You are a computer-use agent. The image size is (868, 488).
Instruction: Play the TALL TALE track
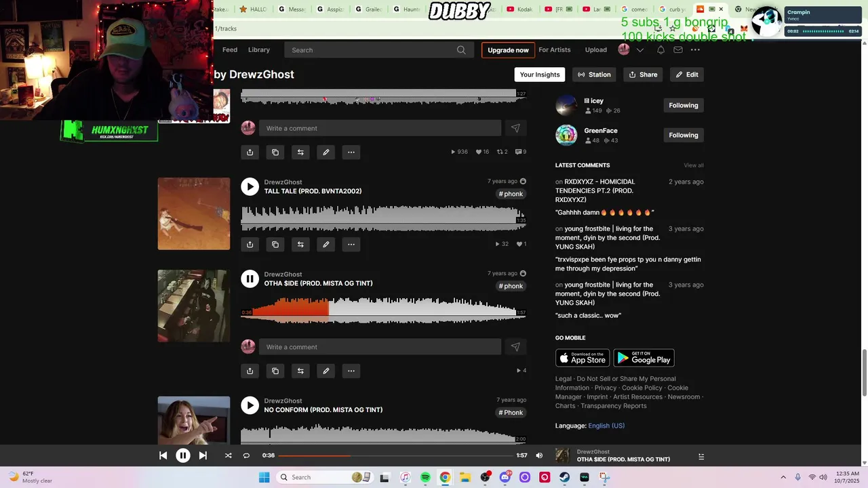point(250,186)
